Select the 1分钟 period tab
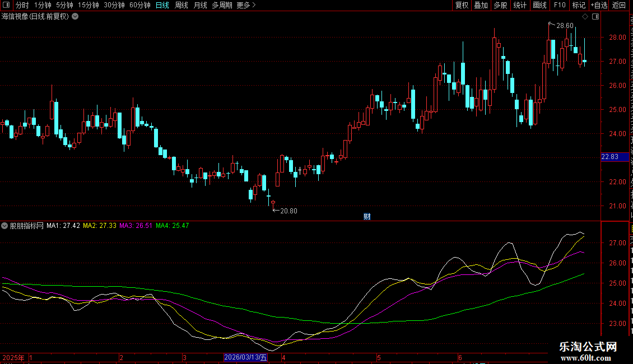Image resolution: width=633 pixels, height=364 pixels. (x=43, y=5)
